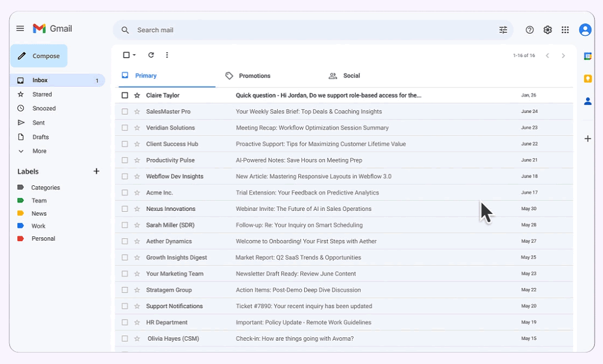Click the Gmail logo
Image resolution: width=603 pixels, height=364 pixels.
(52, 28)
